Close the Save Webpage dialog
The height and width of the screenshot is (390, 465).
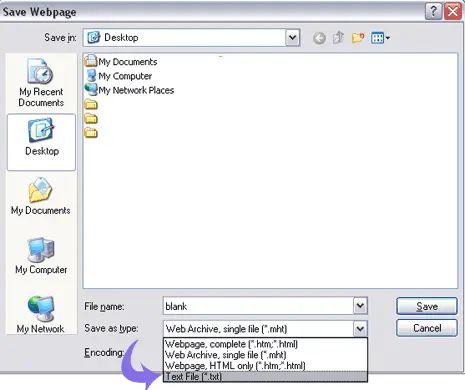coord(453,12)
